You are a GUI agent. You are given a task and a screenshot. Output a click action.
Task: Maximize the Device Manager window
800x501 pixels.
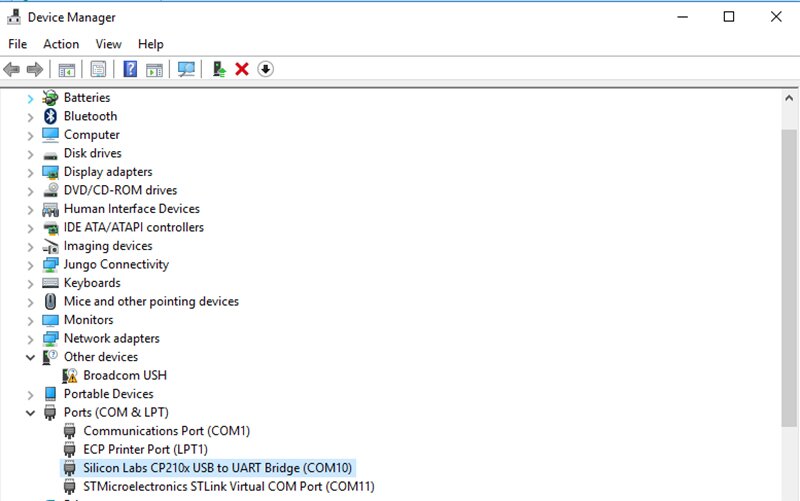point(729,17)
